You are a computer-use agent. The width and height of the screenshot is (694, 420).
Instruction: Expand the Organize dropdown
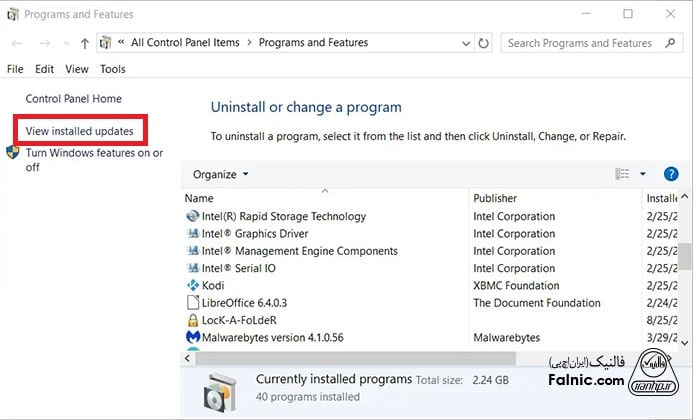pos(220,174)
